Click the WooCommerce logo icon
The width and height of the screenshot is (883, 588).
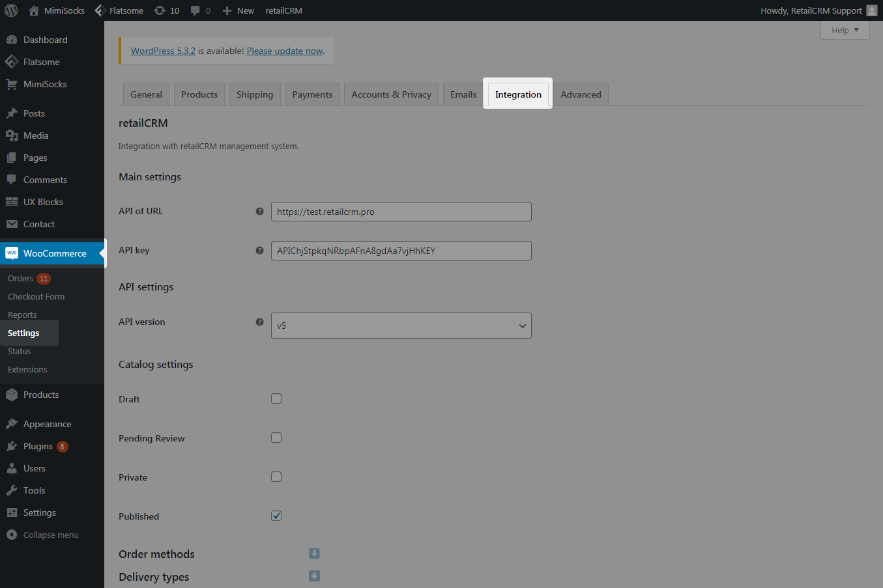12,253
